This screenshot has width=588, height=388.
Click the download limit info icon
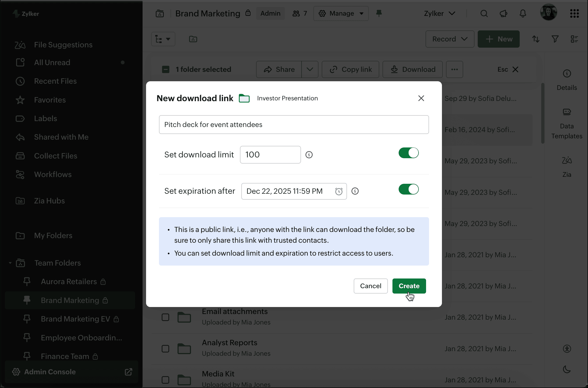[309, 155]
